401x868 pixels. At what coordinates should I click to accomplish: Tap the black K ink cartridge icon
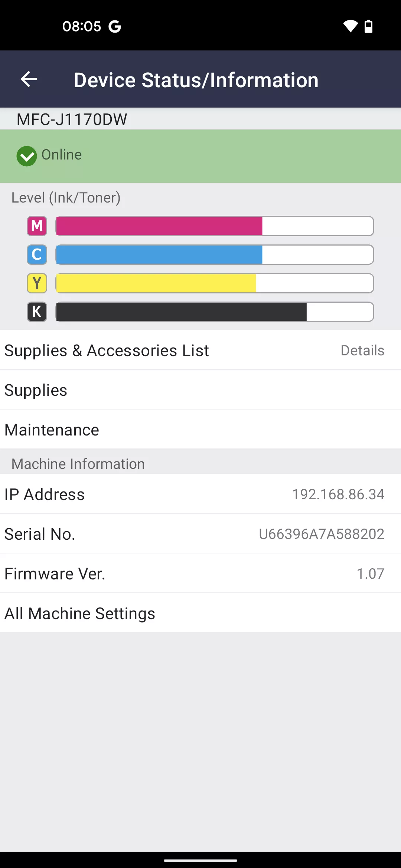(x=36, y=312)
